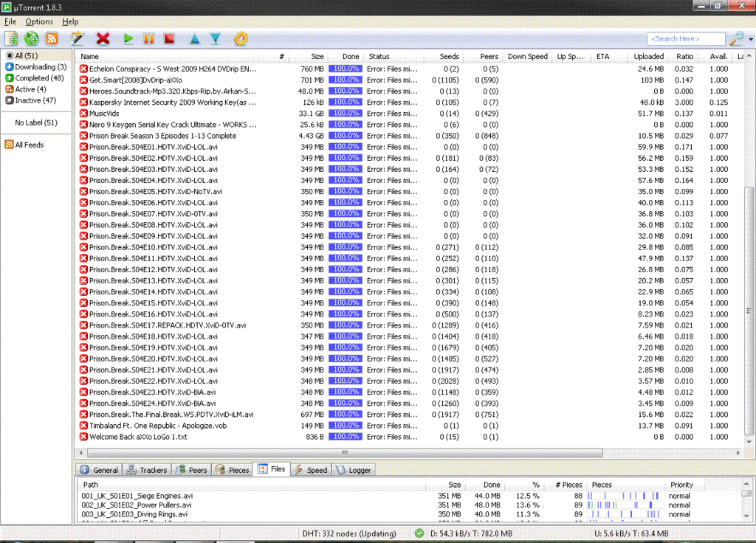Click the search magnifier icon
756x543 pixels.
pyautogui.click(x=736, y=38)
